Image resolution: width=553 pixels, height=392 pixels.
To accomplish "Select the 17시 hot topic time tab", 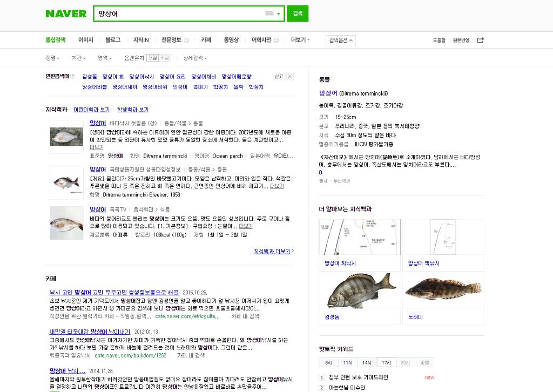I will coord(386,362).
